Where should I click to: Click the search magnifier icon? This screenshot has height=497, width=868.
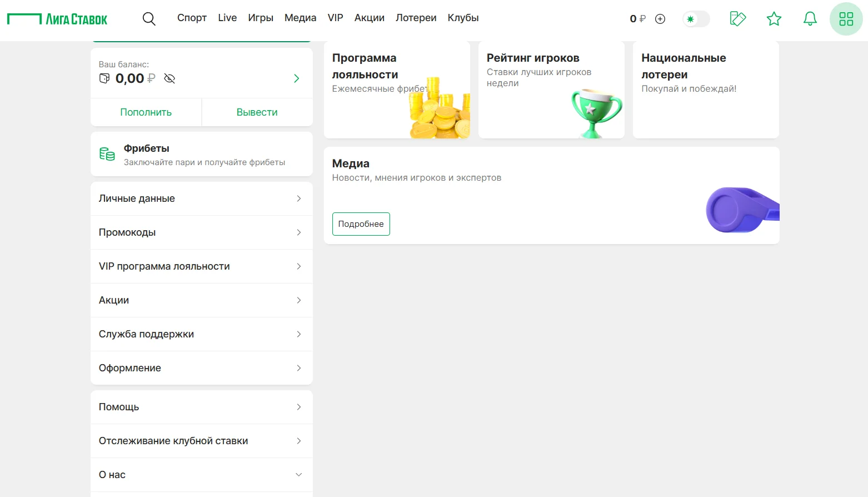148,19
